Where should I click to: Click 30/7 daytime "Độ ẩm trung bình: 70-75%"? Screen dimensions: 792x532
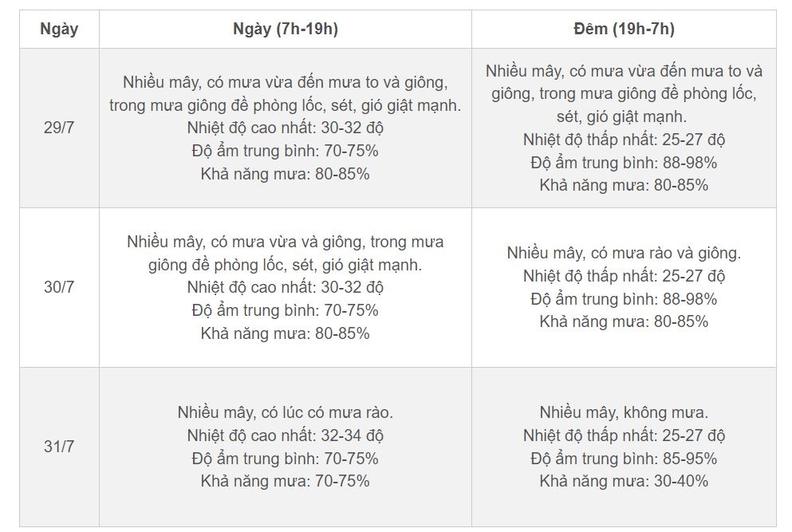[x=285, y=310]
